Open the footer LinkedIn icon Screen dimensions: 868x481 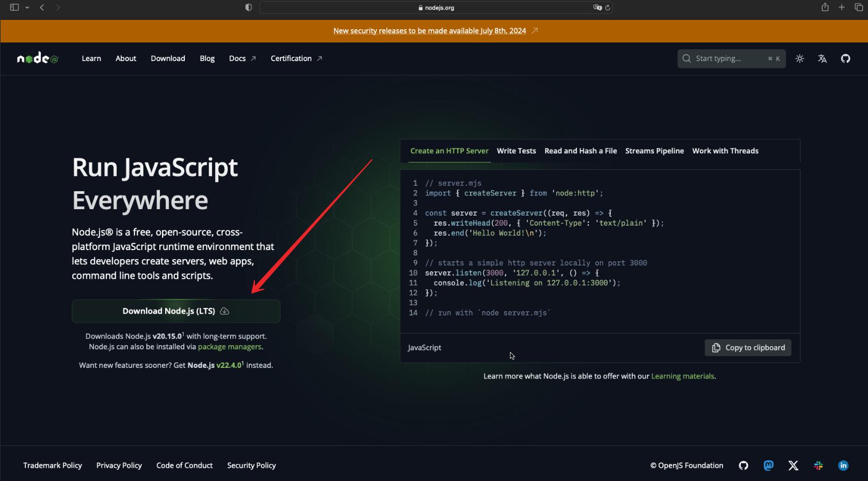pyautogui.click(x=843, y=466)
